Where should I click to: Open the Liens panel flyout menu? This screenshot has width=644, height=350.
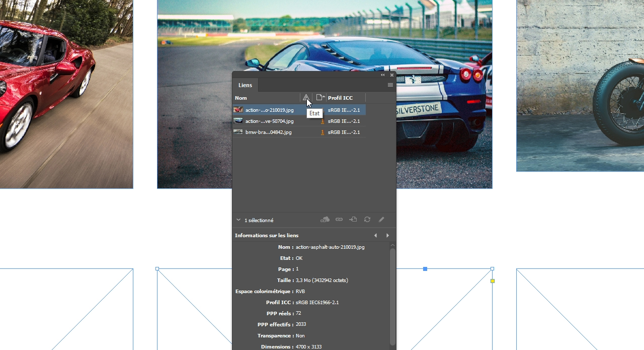click(x=390, y=85)
